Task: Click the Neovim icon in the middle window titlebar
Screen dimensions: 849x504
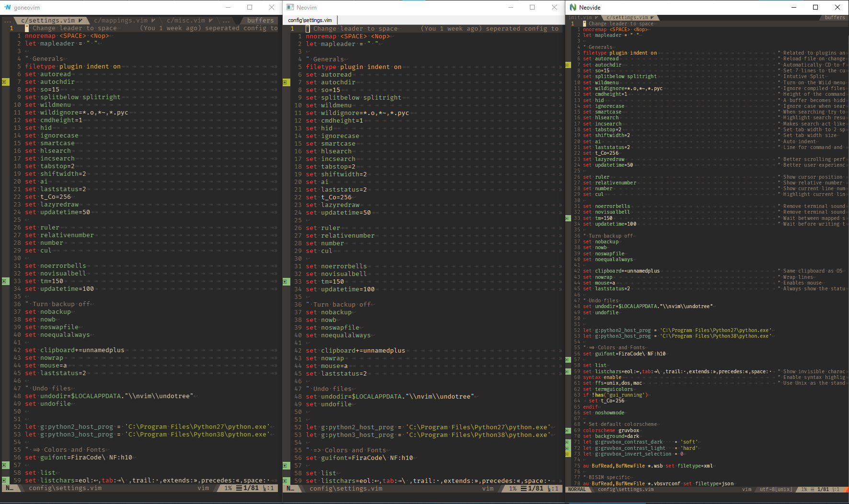Action: [289, 7]
